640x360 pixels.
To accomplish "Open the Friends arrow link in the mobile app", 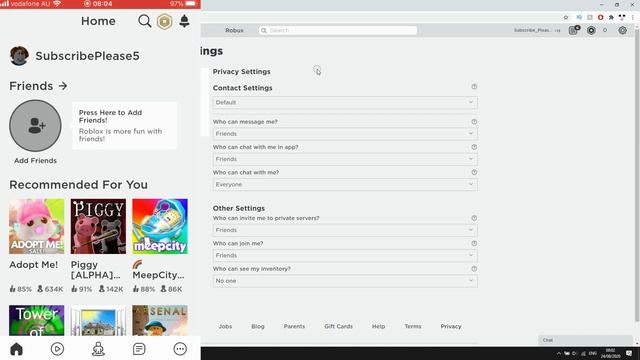I will [63, 86].
